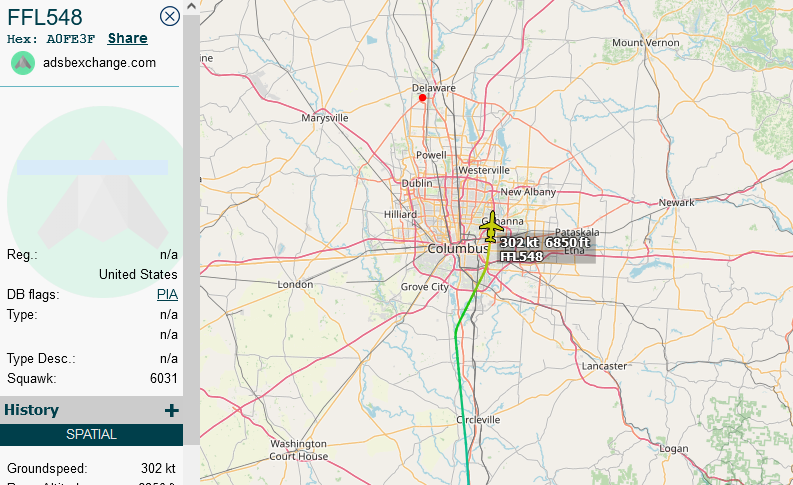Click the adsbexchange.com source text

click(100, 62)
